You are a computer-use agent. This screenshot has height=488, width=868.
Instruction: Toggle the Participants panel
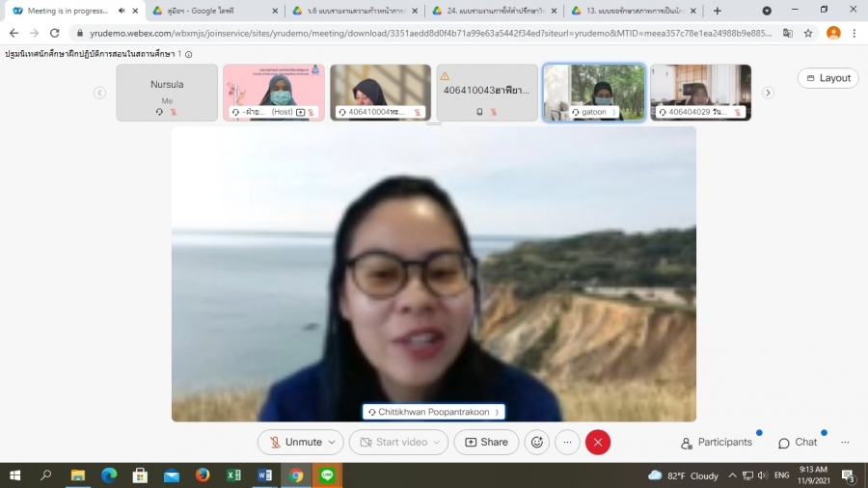coord(717,443)
